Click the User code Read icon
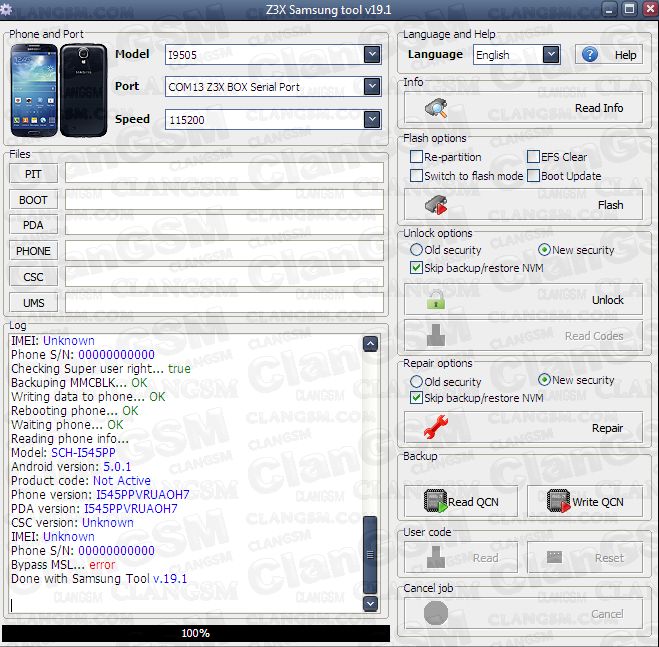 436,557
